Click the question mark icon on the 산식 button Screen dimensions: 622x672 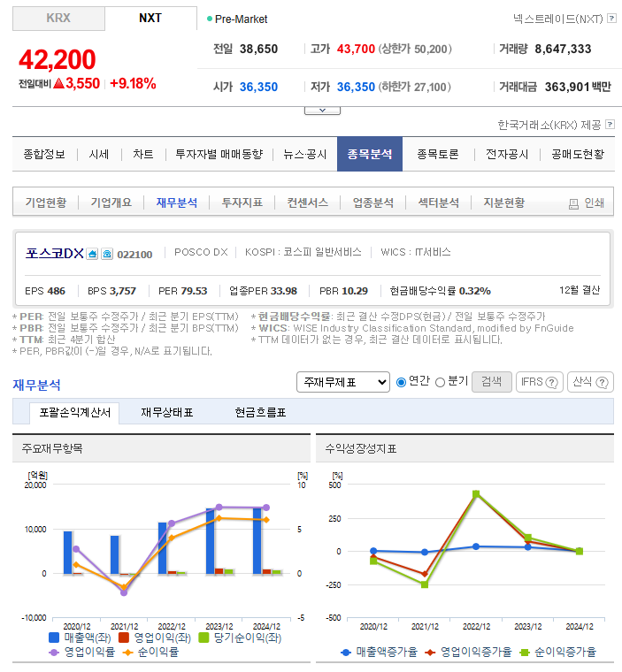(x=603, y=382)
